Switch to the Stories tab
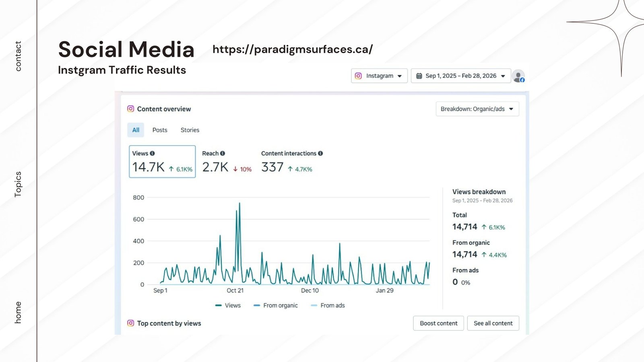Viewport: 644px width, 362px height. pos(190,130)
